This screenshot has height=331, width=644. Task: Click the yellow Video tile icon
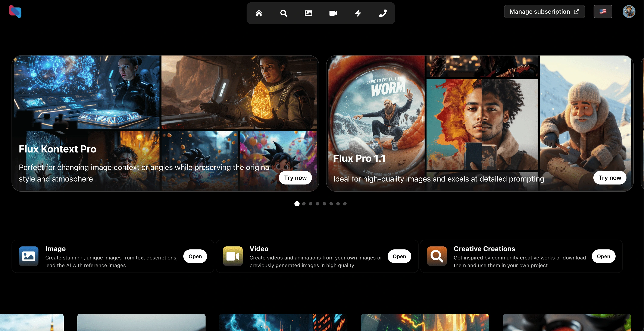tap(232, 256)
